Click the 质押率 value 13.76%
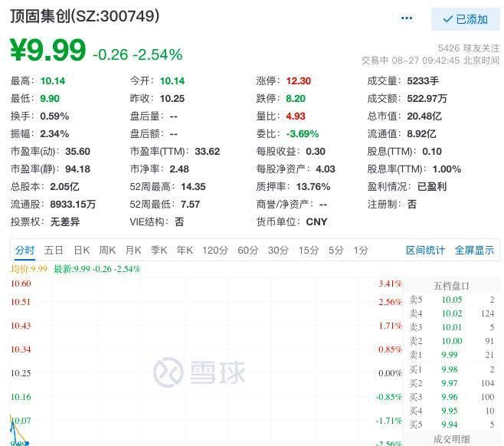Screen dimensions: 504x446 pos(313,187)
